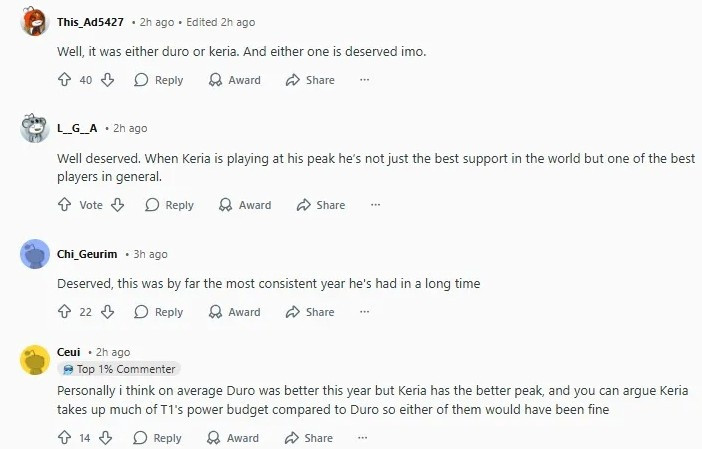Reply to This_Ad5427's comment
The width and height of the screenshot is (702, 449).
[x=159, y=80]
